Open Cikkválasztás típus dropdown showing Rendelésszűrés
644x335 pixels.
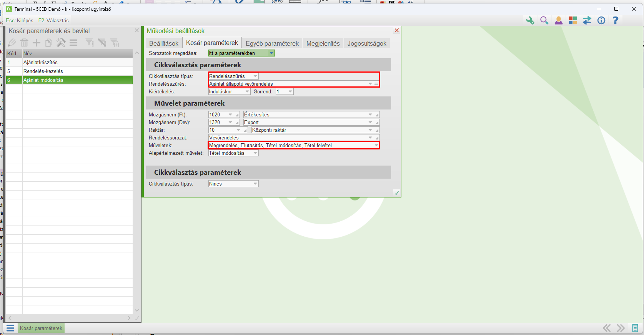tap(255, 76)
